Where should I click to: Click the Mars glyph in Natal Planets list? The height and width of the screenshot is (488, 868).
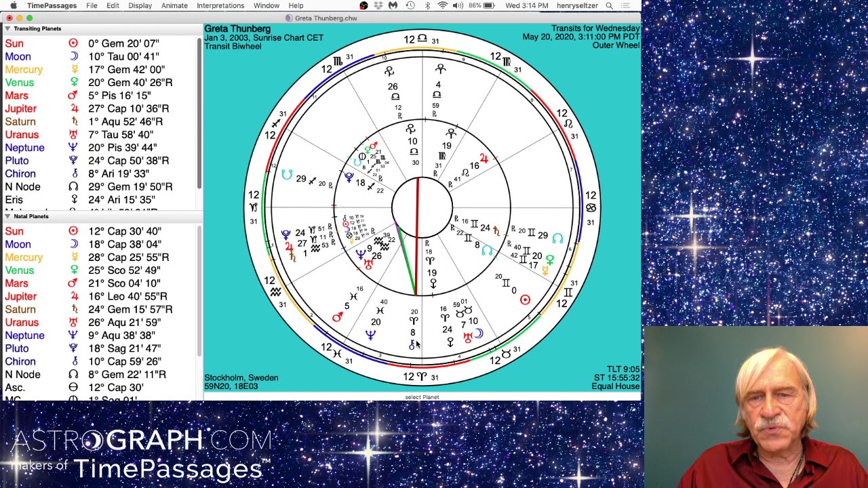(73, 283)
